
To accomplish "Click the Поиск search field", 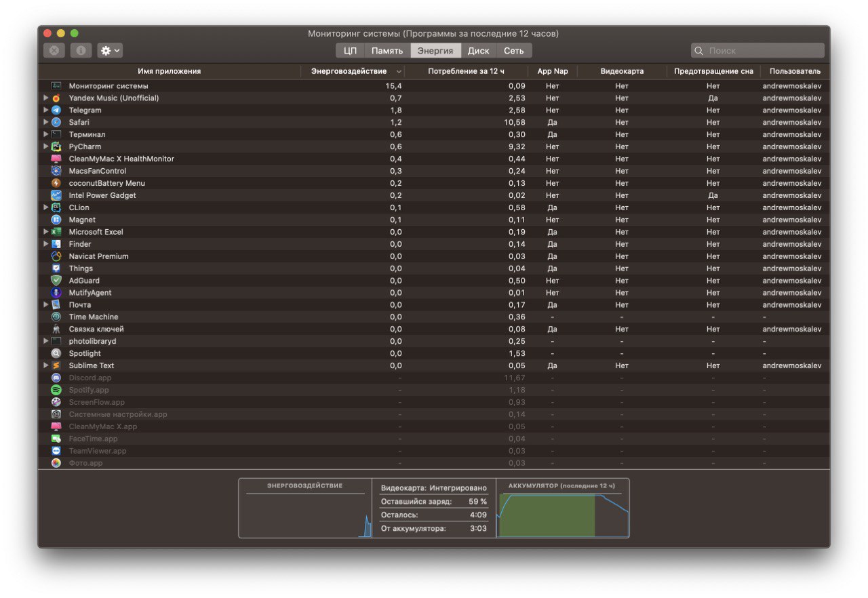I will (x=758, y=51).
